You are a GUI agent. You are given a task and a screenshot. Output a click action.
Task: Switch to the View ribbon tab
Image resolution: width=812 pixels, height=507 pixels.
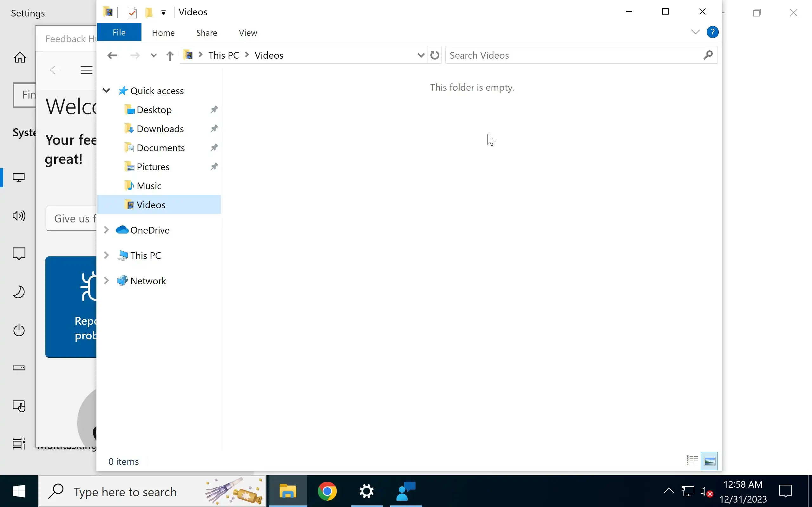[x=248, y=33]
